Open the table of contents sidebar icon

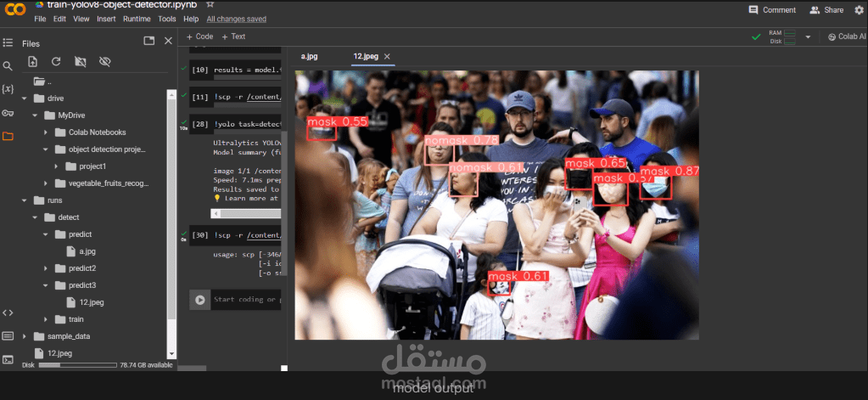8,42
